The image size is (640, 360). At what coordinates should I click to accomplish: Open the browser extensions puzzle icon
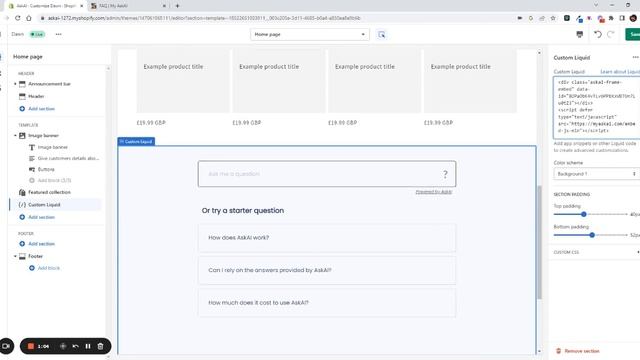(x=611, y=18)
